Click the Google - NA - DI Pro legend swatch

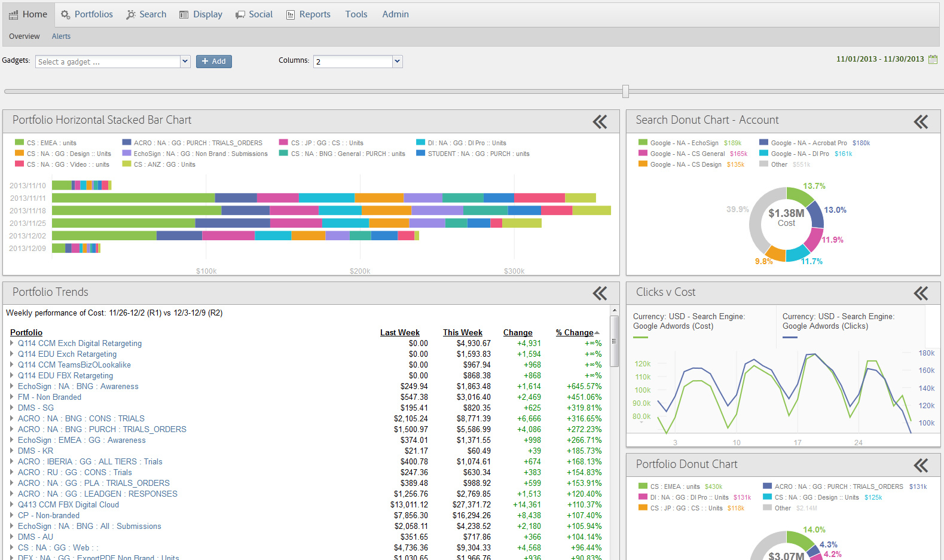pos(764,153)
